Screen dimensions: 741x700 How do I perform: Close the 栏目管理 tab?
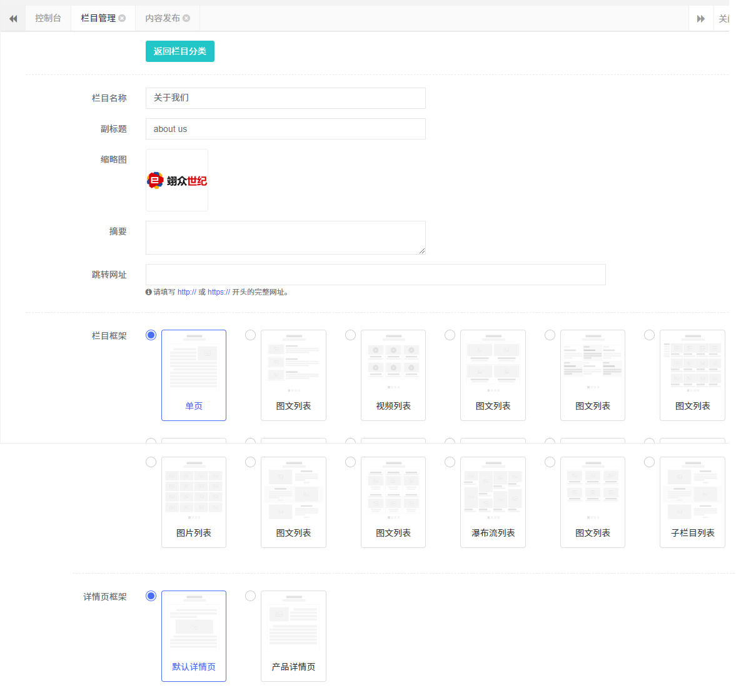[x=122, y=18]
